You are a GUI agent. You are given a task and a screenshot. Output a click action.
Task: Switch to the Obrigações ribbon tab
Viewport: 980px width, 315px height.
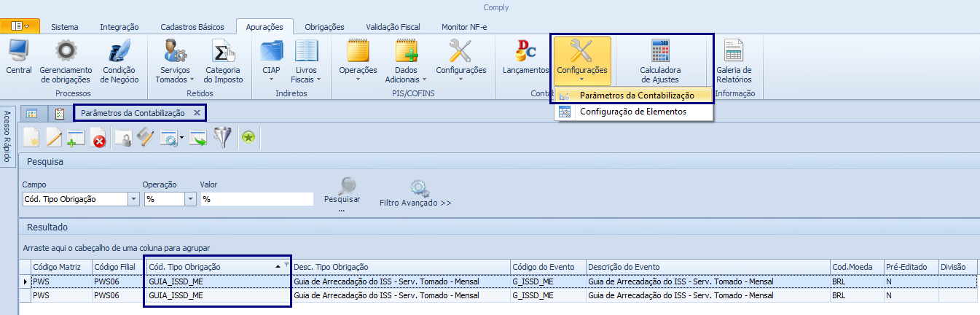pyautogui.click(x=324, y=27)
